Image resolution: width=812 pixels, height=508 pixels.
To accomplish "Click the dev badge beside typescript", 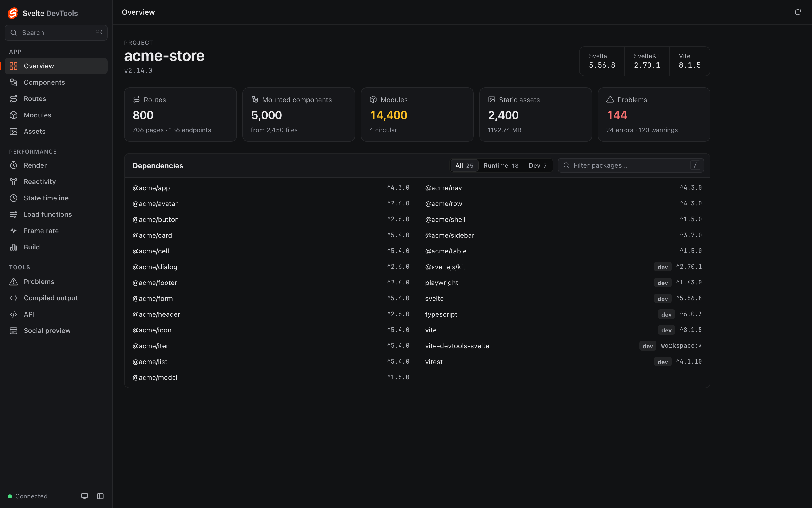I will [x=666, y=314].
